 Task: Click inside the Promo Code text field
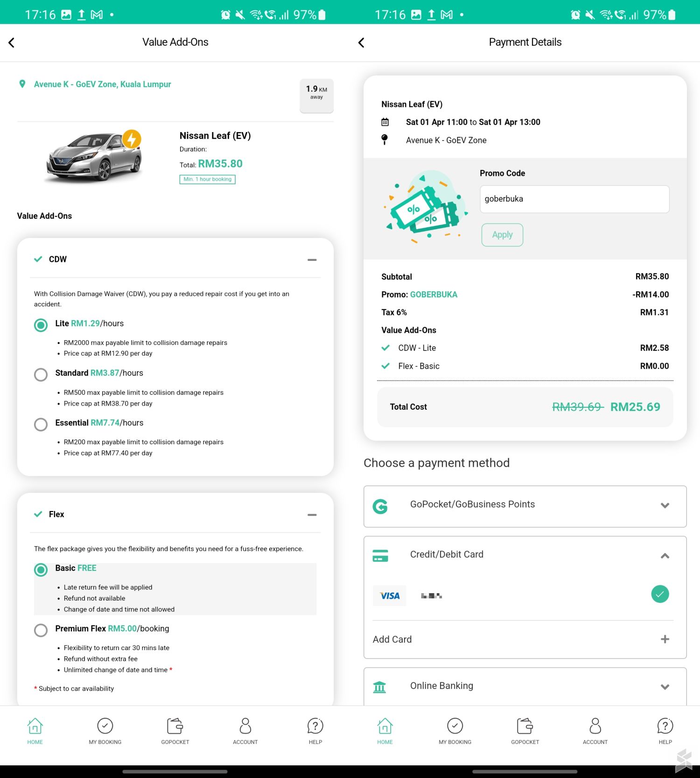574,199
